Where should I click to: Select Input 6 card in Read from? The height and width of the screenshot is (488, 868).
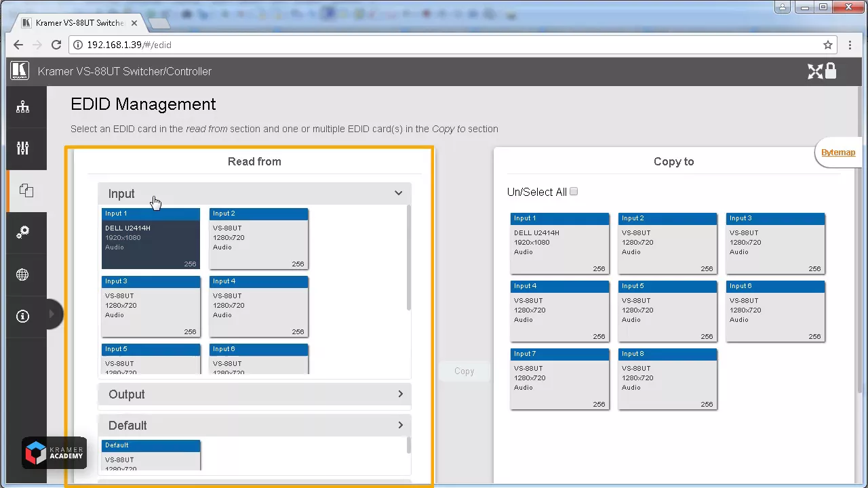coord(258,359)
